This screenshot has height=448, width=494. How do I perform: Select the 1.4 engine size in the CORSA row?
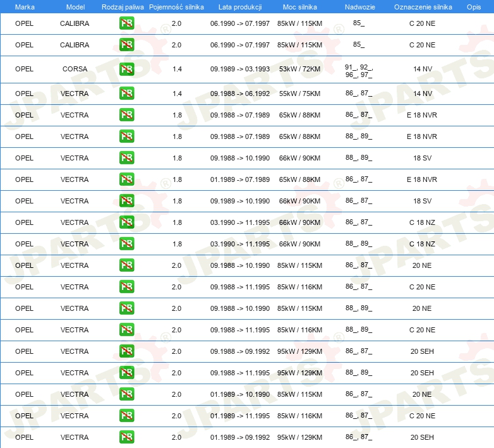pyautogui.click(x=177, y=69)
